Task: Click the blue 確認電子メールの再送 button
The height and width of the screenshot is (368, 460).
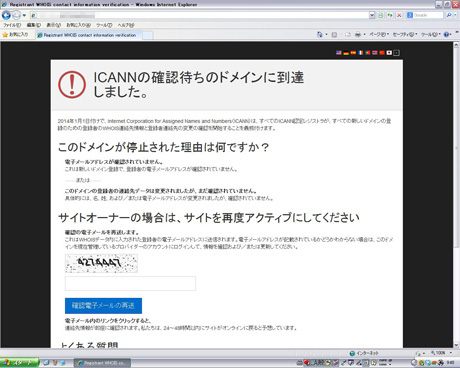Action: tap(103, 306)
